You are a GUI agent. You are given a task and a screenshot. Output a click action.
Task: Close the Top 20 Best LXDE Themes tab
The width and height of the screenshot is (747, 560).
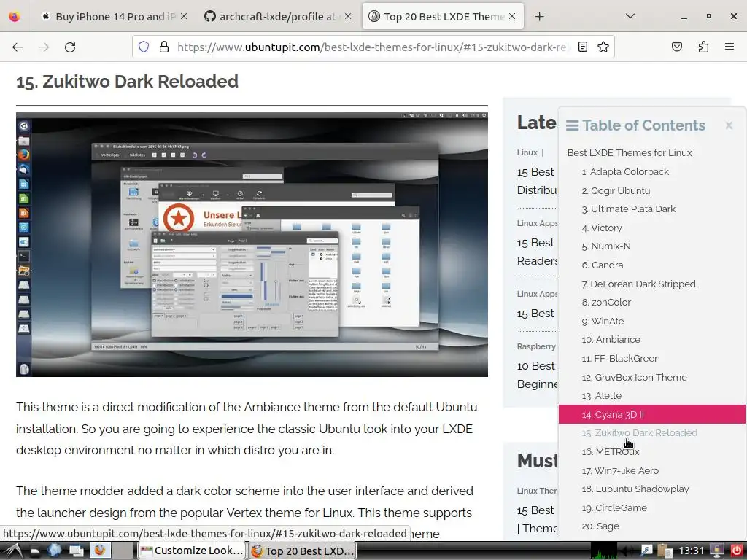(512, 16)
